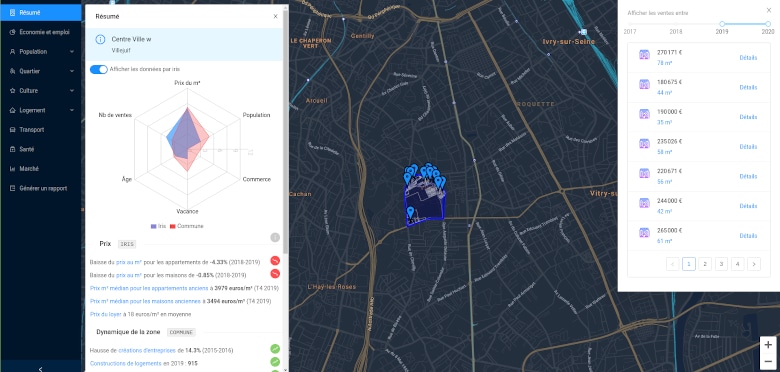Toggle Afficher les données par iris switch
The image size is (780, 372).
(x=98, y=69)
